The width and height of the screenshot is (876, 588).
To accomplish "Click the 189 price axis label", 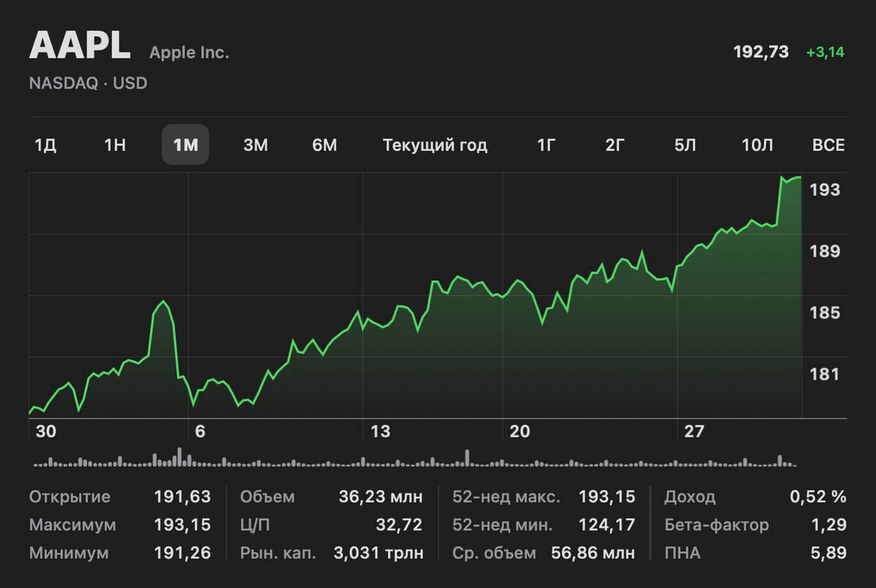I will coord(825,251).
